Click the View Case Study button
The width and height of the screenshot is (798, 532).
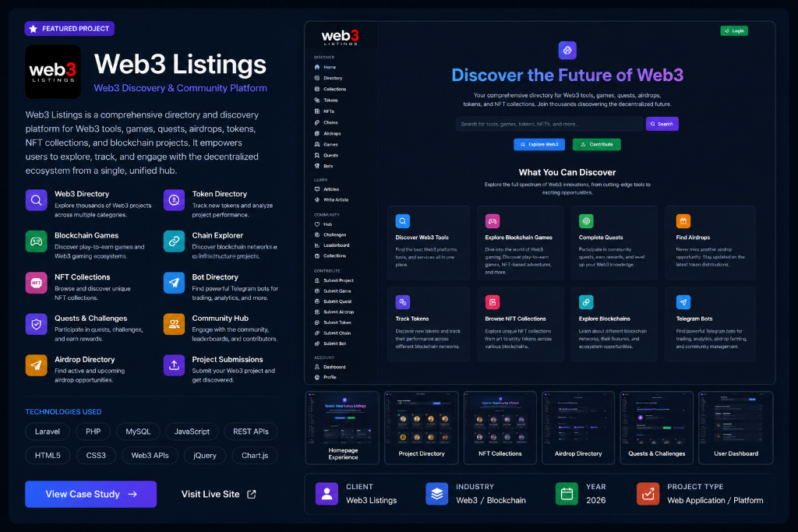click(90, 495)
